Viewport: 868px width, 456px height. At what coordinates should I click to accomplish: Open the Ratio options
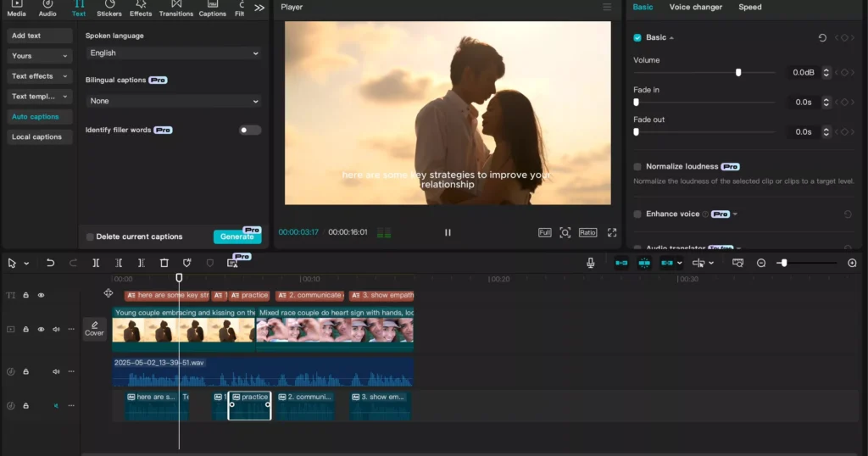pos(588,232)
